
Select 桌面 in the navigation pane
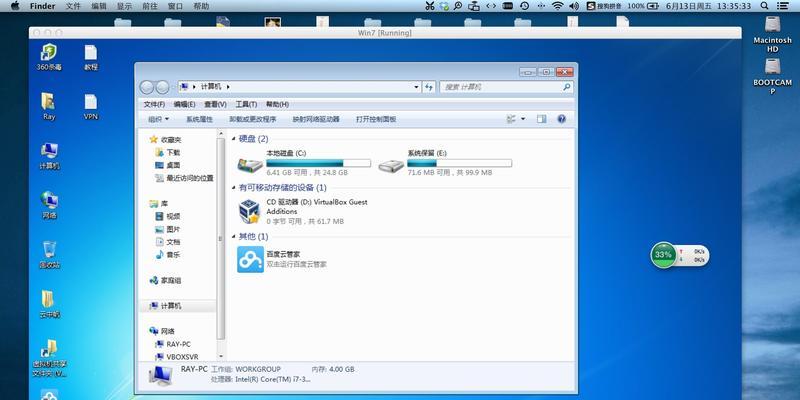(168, 165)
